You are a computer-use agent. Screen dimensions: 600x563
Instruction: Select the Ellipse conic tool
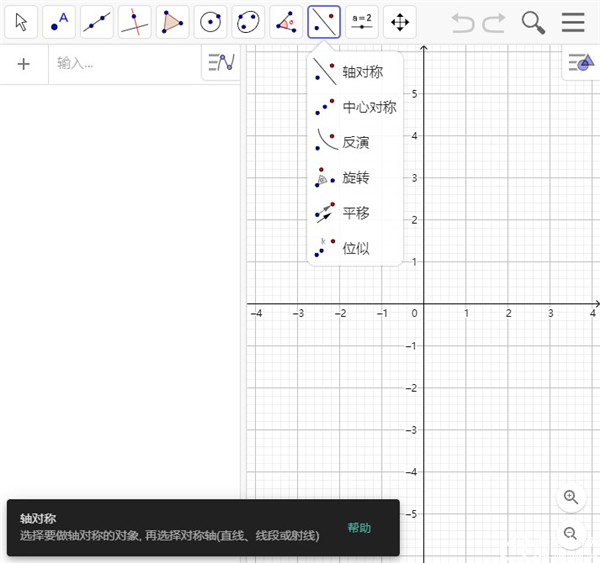coord(248,21)
